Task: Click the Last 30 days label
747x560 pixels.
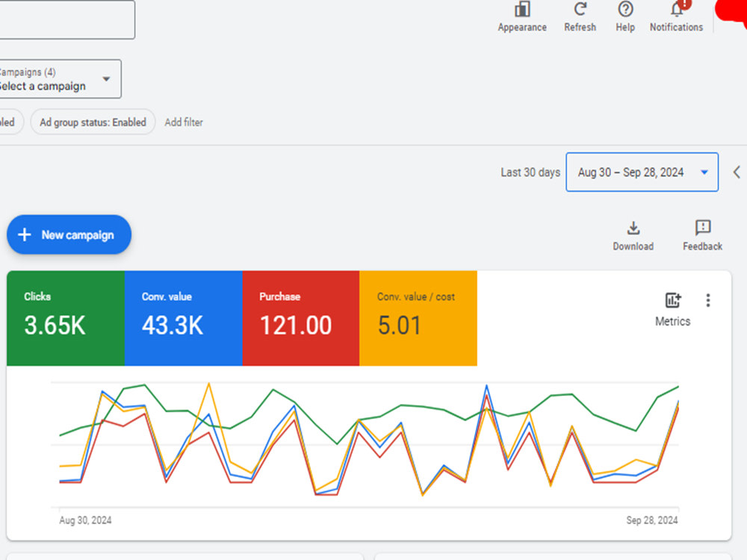Action: 530,172
